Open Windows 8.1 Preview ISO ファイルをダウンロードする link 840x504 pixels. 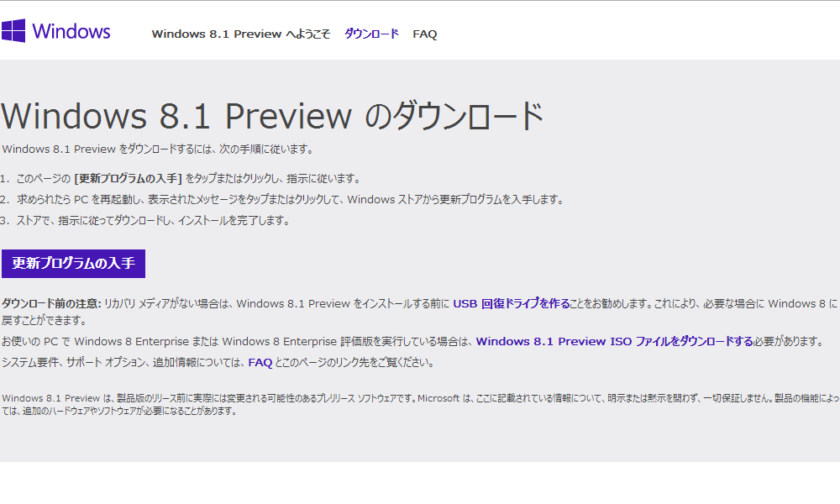[x=615, y=341]
